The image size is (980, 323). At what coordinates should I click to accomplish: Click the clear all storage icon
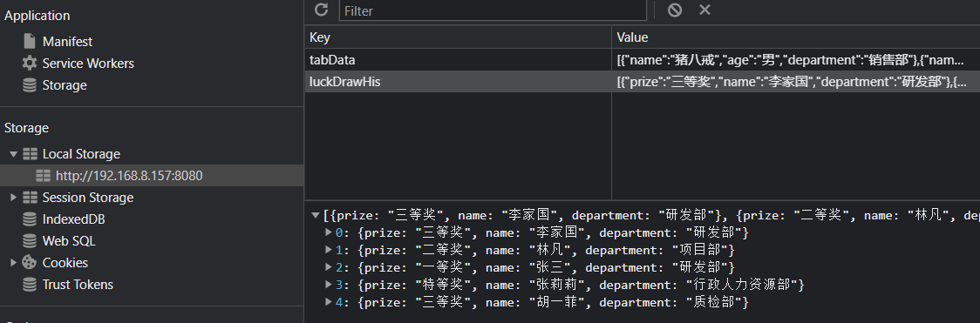674,10
